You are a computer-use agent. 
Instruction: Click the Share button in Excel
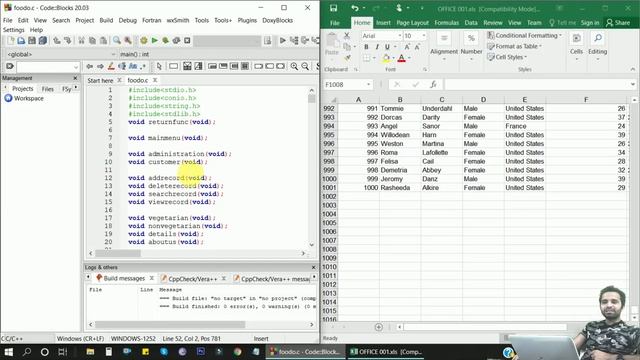click(618, 23)
